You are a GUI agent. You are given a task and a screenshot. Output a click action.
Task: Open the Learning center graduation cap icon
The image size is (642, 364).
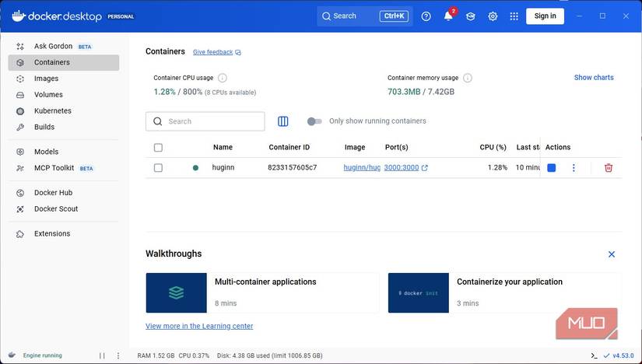coord(471,16)
